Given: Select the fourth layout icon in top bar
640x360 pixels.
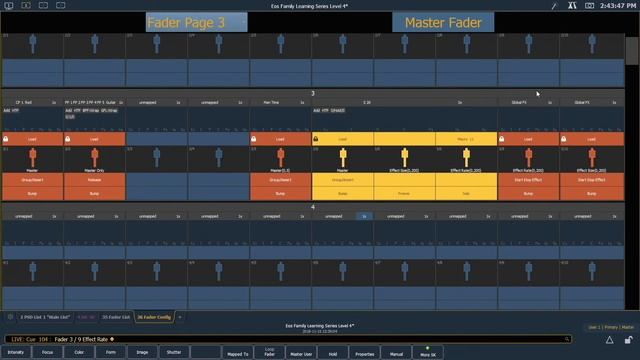Looking at the screenshot, I should click(60, 5).
